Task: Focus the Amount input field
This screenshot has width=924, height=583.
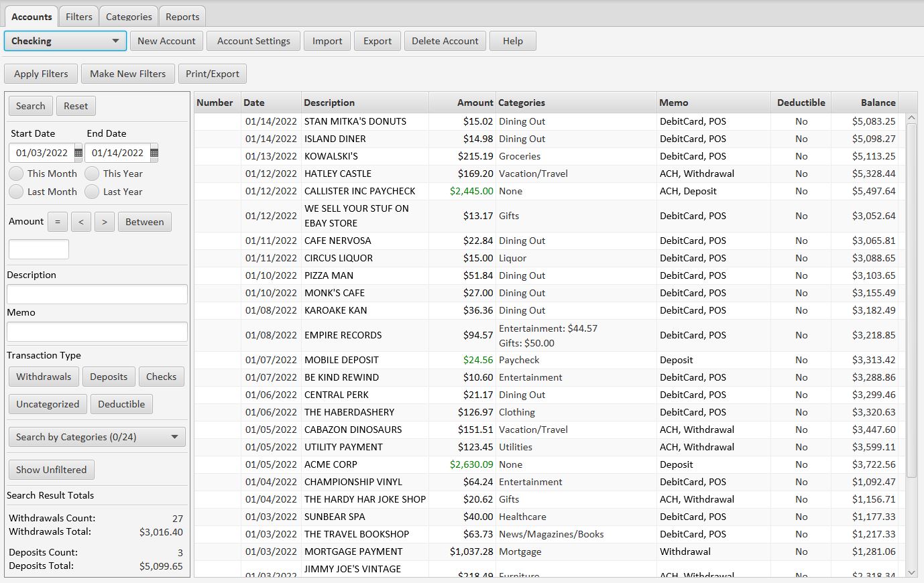Action: pyautogui.click(x=39, y=249)
